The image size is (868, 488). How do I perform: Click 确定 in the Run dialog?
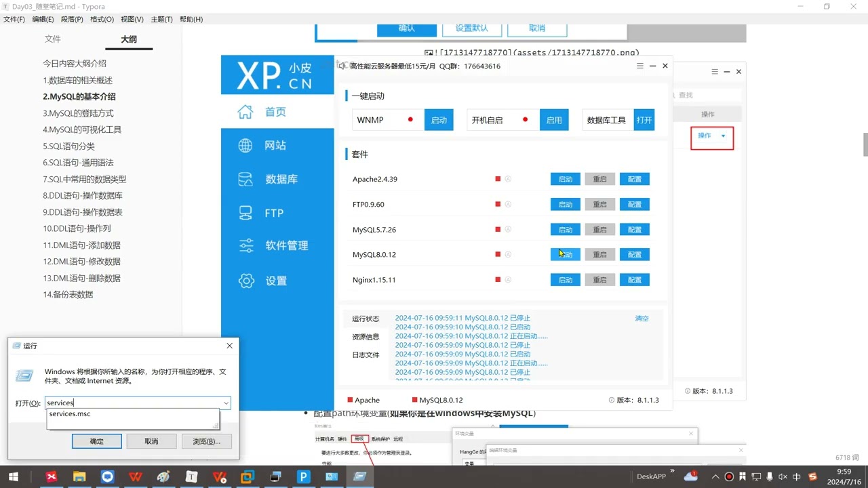(x=97, y=441)
